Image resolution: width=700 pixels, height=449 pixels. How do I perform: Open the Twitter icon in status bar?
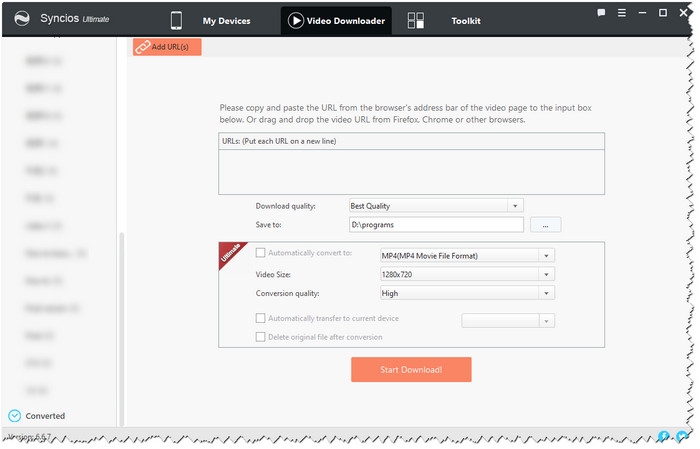[x=682, y=437]
